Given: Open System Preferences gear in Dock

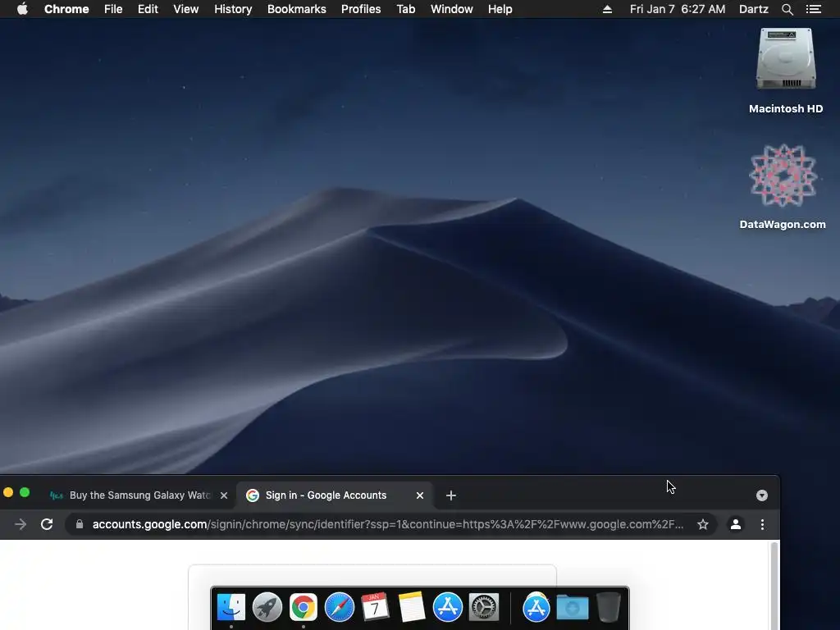Looking at the screenshot, I should click(484, 608).
